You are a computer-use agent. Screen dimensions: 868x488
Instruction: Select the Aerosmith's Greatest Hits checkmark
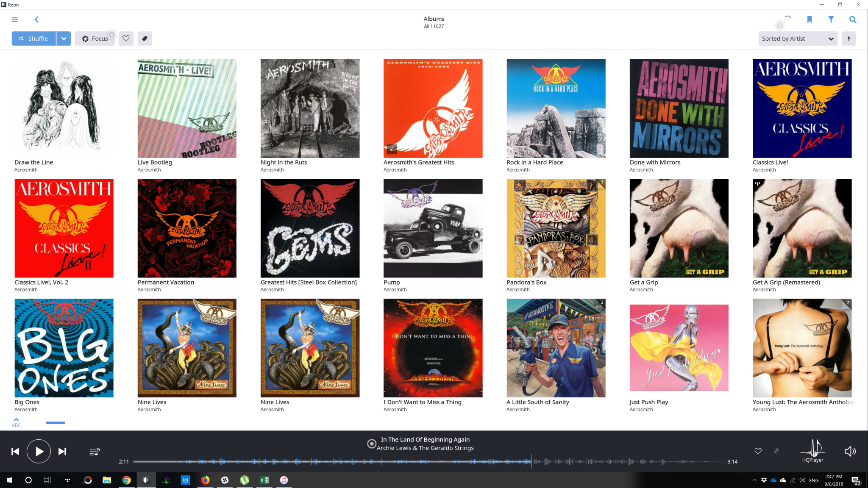[x=392, y=149]
